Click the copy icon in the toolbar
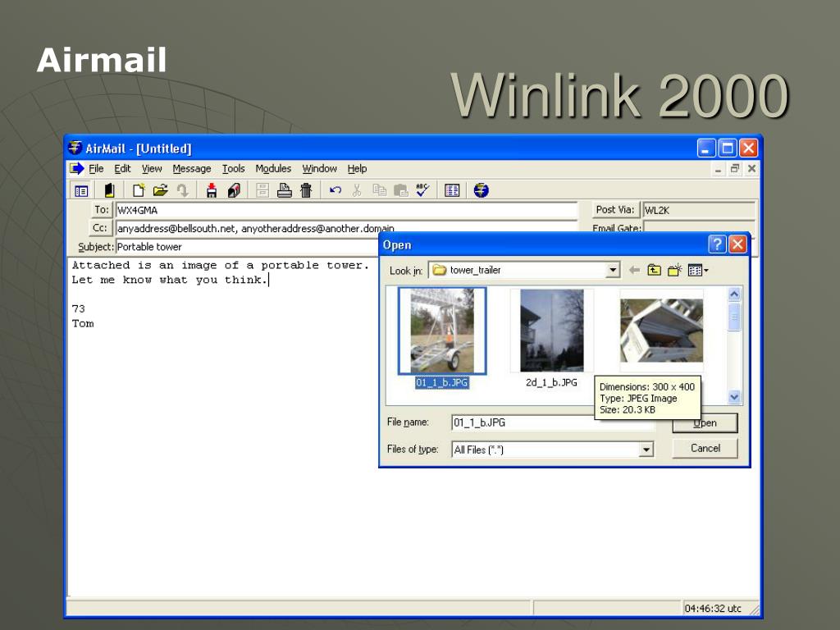Viewport: 840px width, 630px height. click(379, 190)
